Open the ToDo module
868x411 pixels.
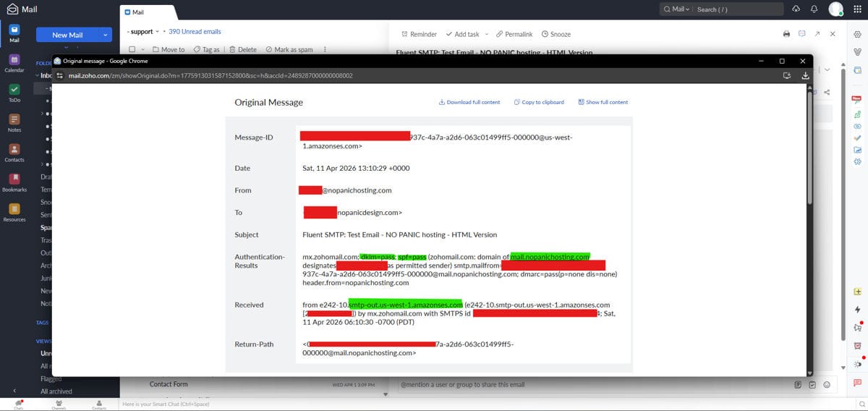tap(14, 93)
